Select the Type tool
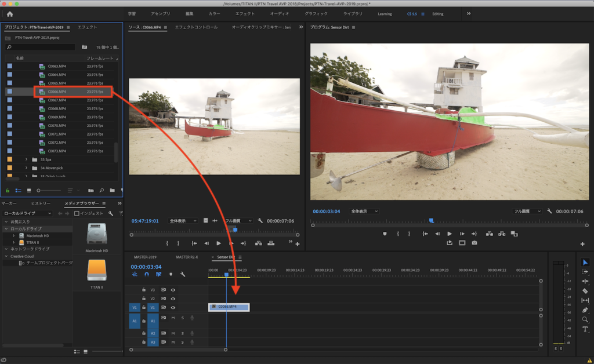This screenshot has height=364, width=594. coord(585,329)
